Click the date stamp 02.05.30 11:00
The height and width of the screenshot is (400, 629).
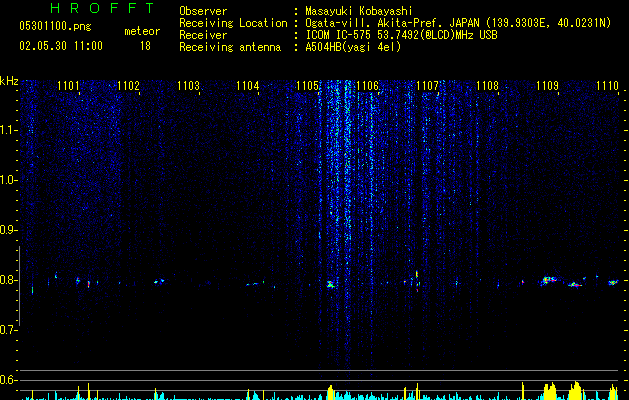pyautogui.click(x=61, y=46)
